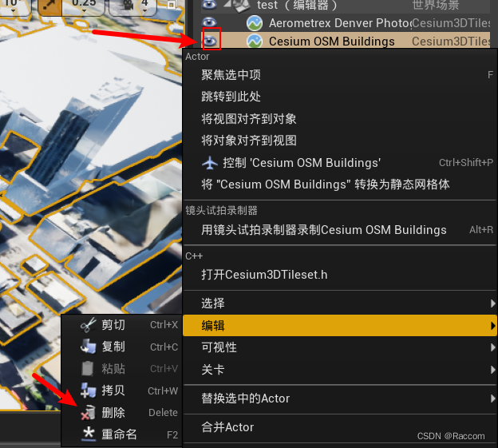Select 将视图对齐到对象 option
The width and height of the screenshot is (498, 448).
[x=340, y=119]
